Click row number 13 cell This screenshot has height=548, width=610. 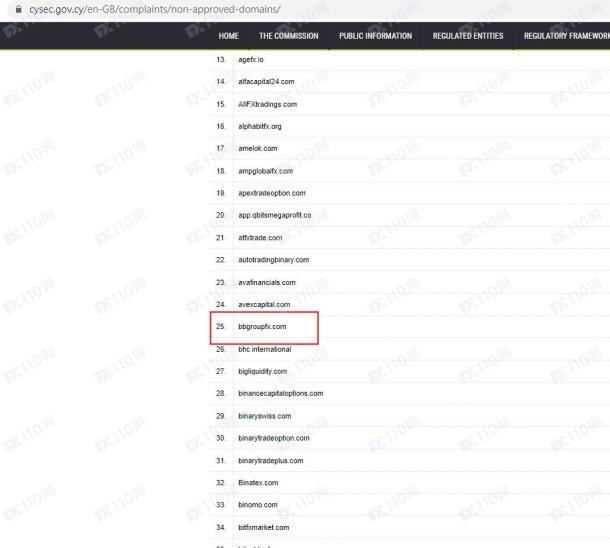pos(221,60)
